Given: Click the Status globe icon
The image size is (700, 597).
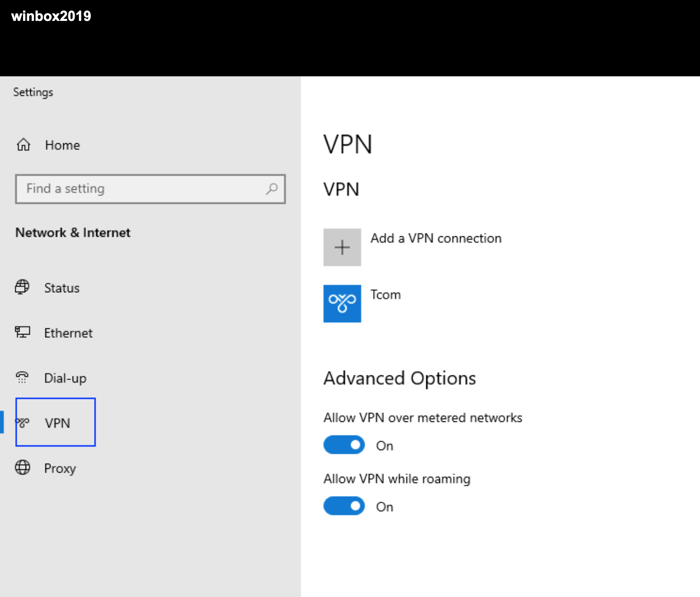Looking at the screenshot, I should 22,288.
